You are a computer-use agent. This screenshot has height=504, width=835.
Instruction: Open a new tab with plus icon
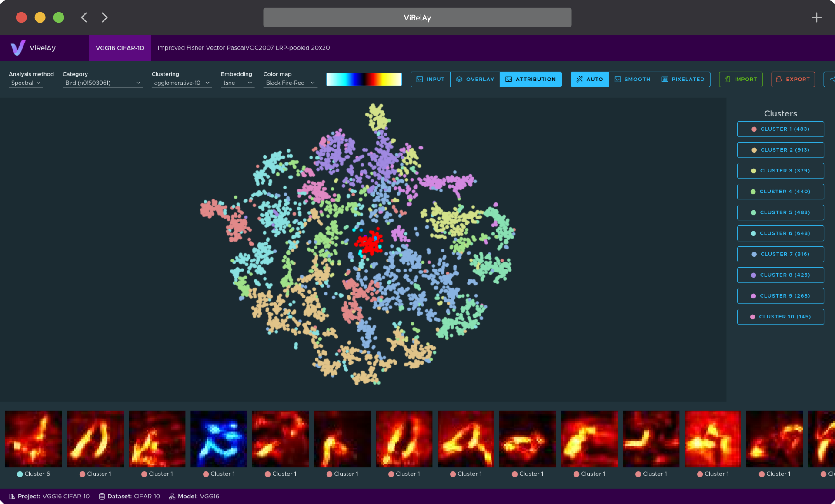pyautogui.click(x=816, y=17)
